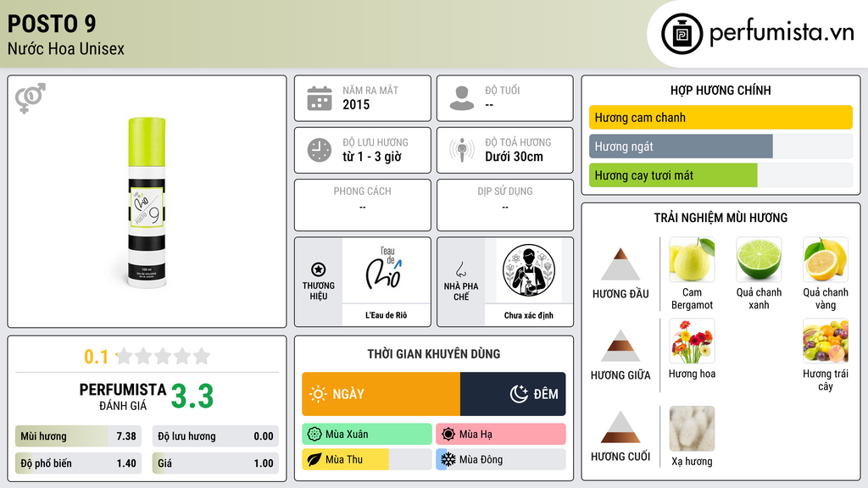Select the Ngày daytime bar
Screen dimensions: 868x488
click(x=381, y=394)
